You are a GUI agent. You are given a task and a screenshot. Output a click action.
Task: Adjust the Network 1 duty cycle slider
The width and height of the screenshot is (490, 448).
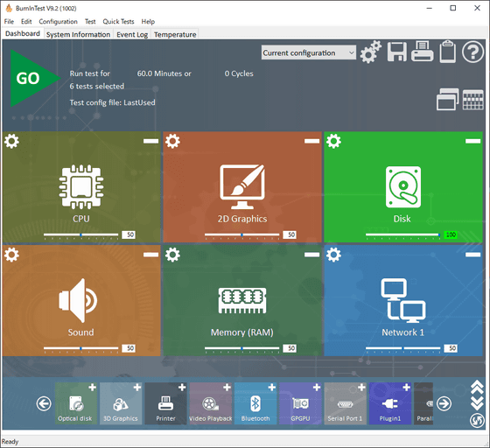(x=402, y=348)
